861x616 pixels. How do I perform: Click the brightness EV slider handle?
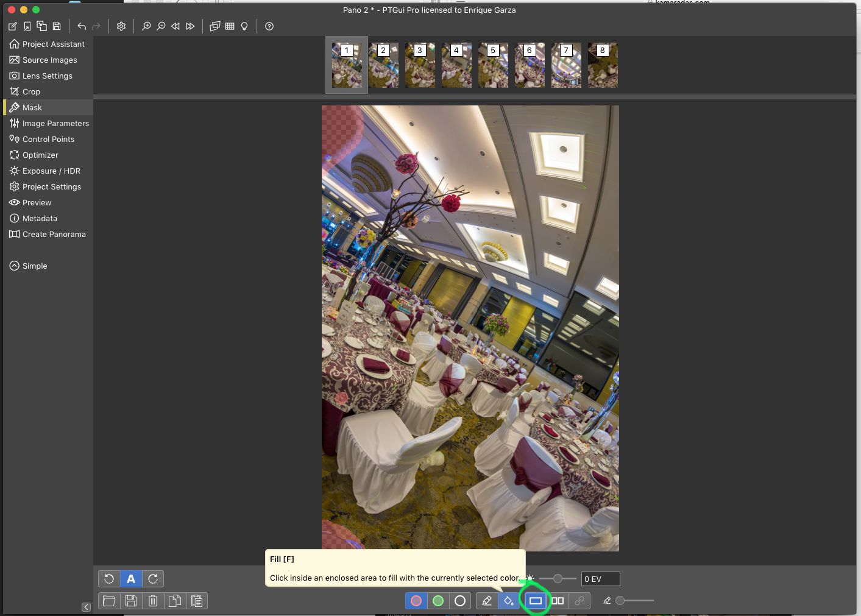558,578
